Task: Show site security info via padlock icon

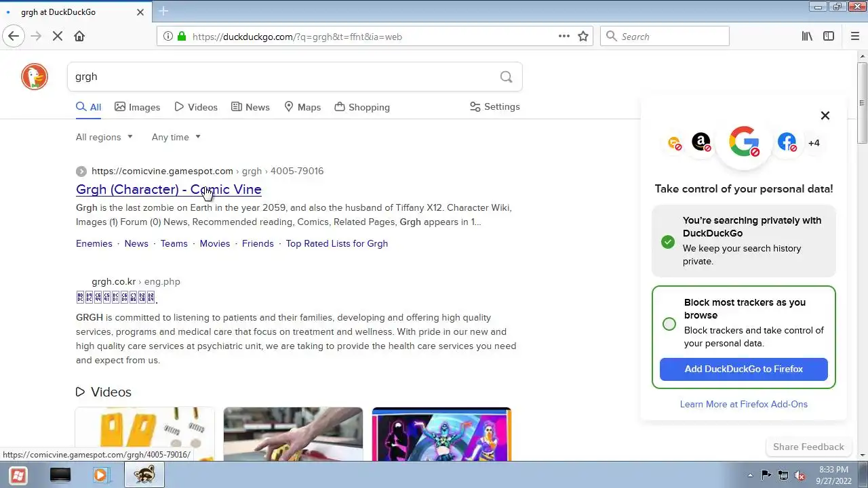Action: pos(181,37)
